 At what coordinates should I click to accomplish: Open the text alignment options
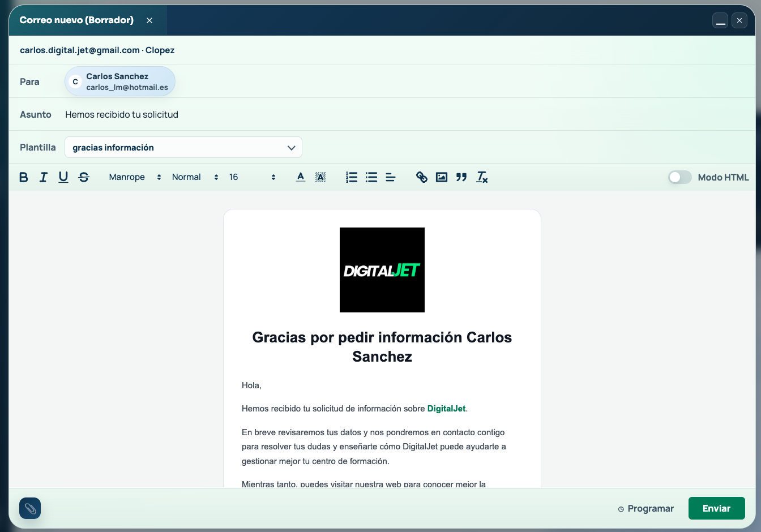pyautogui.click(x=391, y=177)
